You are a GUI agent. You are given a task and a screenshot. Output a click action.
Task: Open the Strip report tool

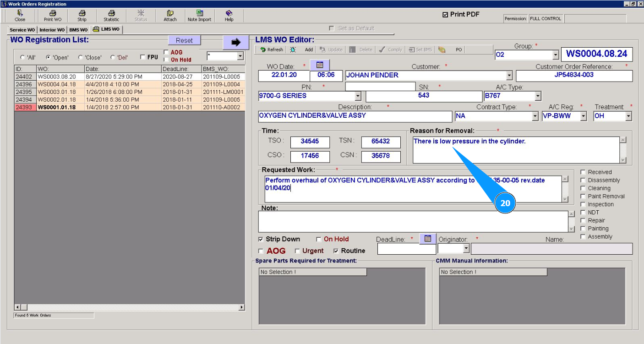(x=82, y=16)
